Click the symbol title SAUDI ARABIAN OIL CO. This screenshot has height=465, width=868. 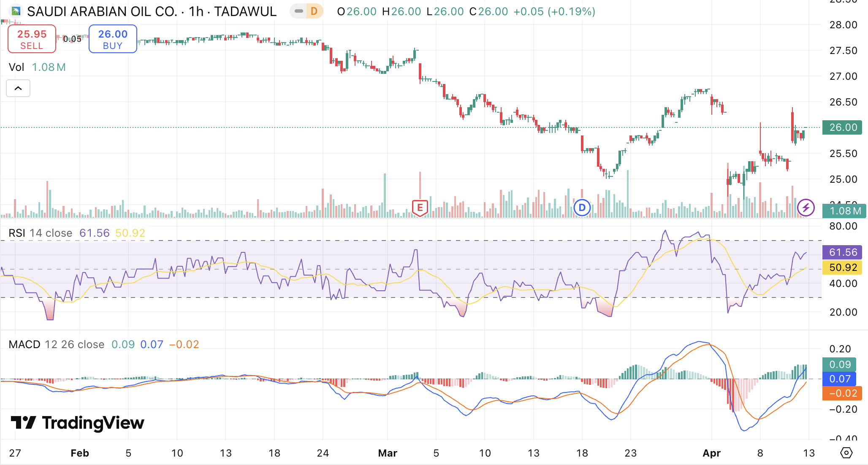pyautogui.click(x=102, y=11)
